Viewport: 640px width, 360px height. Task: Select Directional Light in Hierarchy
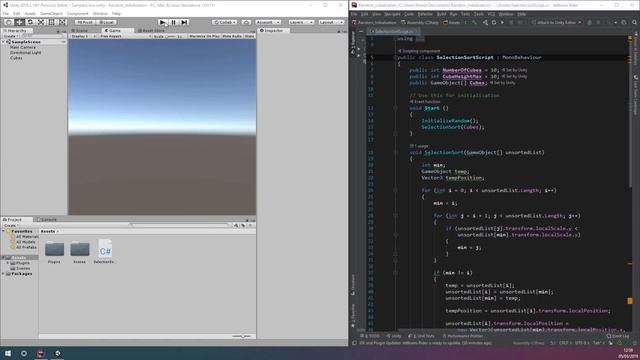coord(26,52)
